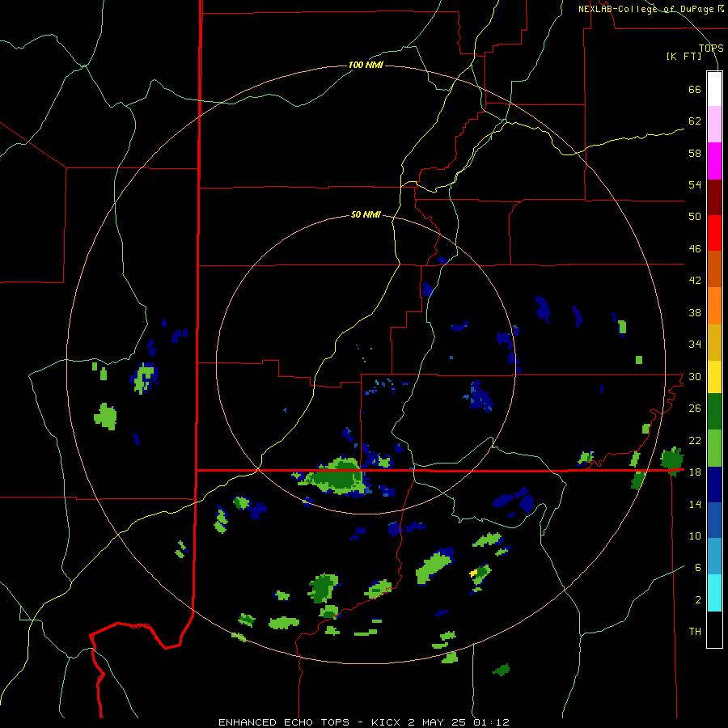Click the 18 legend value

click(x=695, y=472)
